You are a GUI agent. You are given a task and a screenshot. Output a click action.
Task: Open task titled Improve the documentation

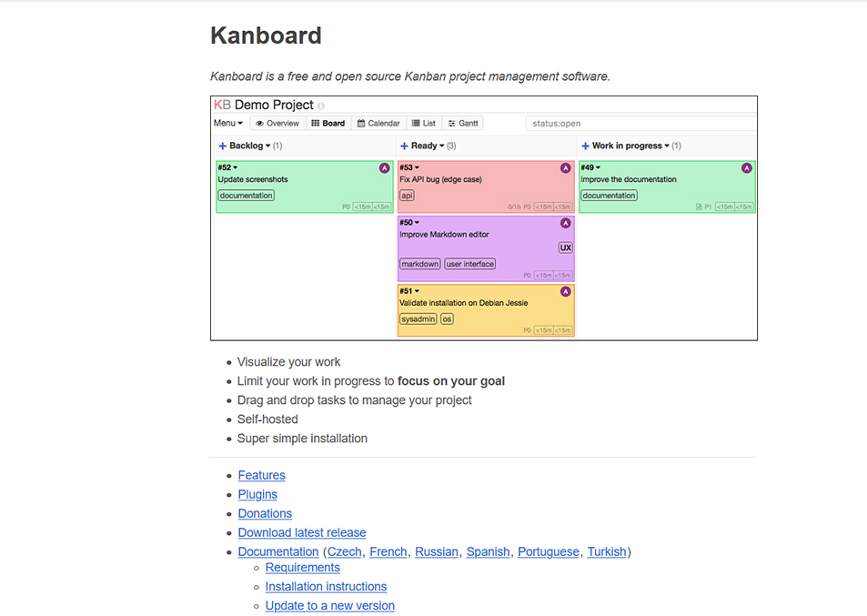point(628,180)
